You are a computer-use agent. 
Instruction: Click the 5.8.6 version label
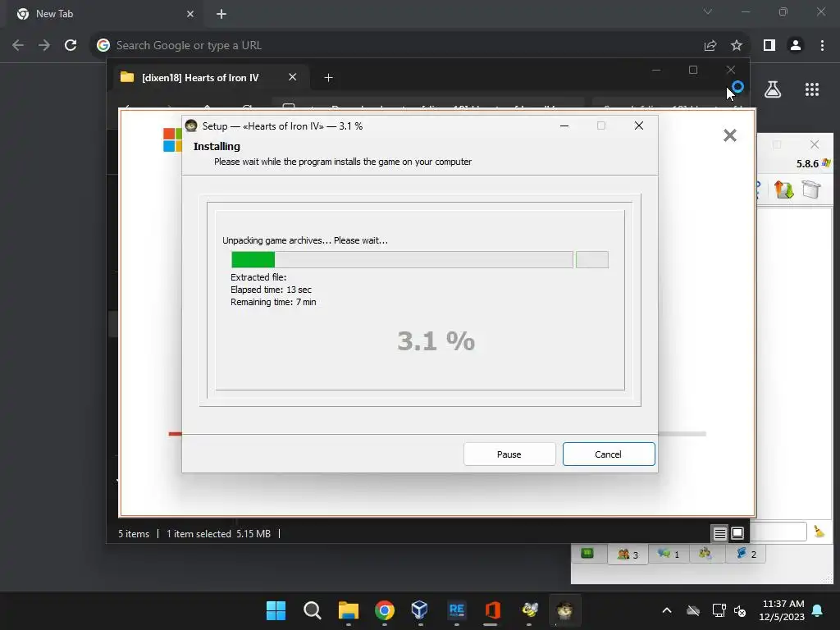pos(807,164)
